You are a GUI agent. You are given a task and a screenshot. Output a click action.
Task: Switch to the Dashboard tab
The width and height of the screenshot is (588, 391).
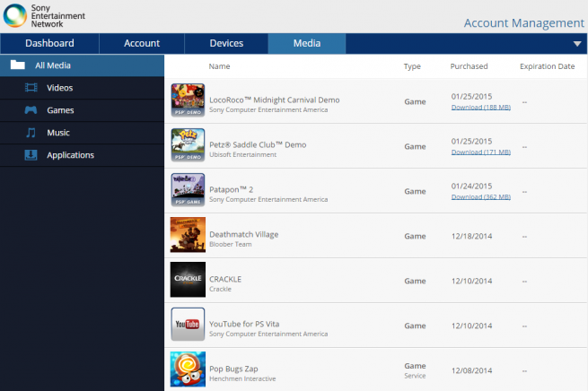(x=49, y=43)
